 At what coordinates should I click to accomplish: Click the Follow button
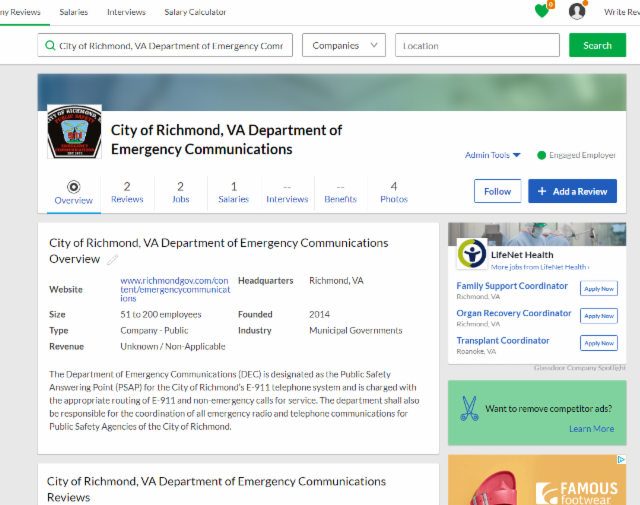coord(497,191)
